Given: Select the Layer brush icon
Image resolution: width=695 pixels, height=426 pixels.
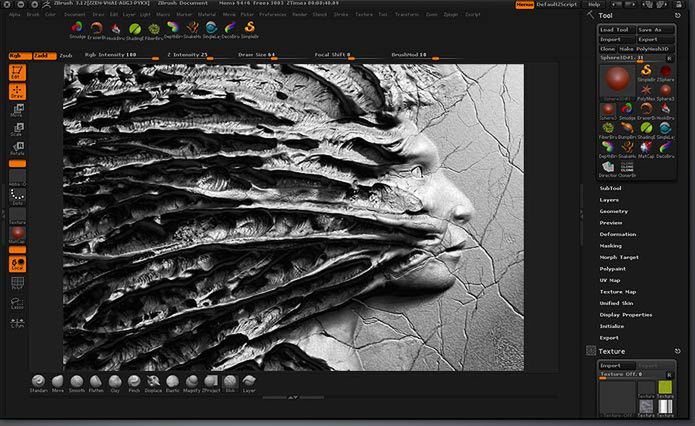Looking at the screenshot, I should [249, 381].
